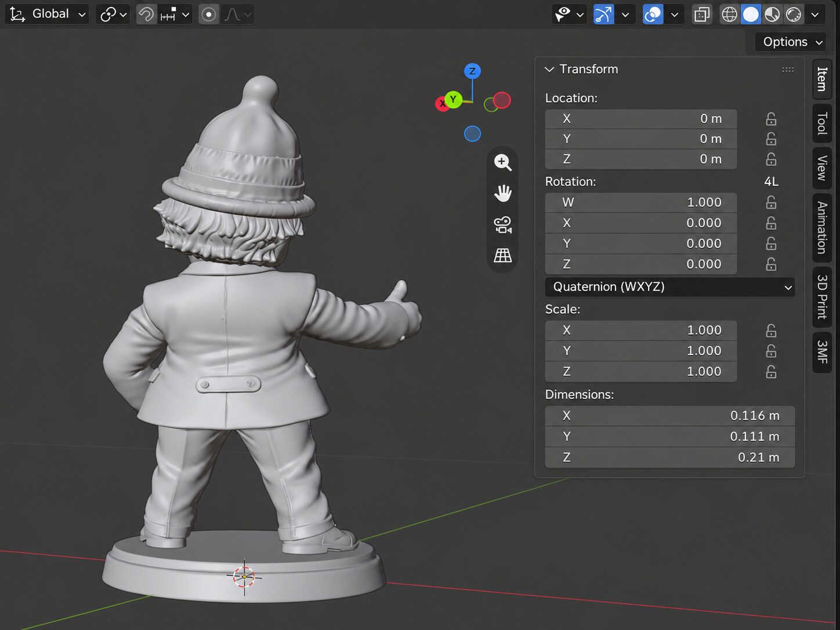Toggle snapping magnet icon
This screenshot has width=840, height=630.
tap(146, 14)
